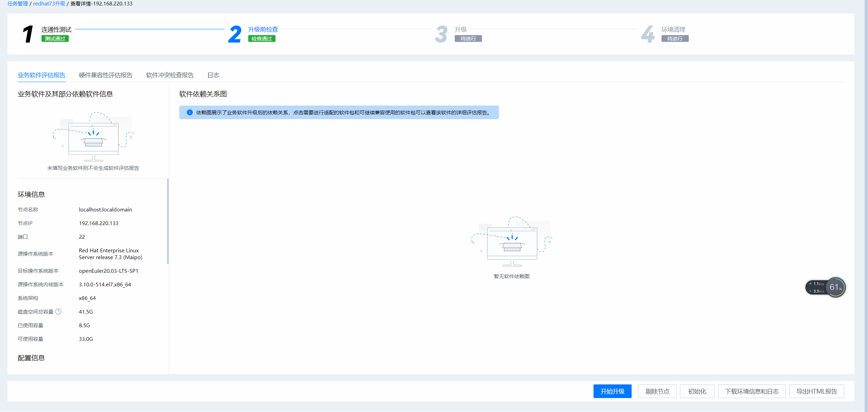Click the 测试通过 status badge

click(x=55, y=38)
